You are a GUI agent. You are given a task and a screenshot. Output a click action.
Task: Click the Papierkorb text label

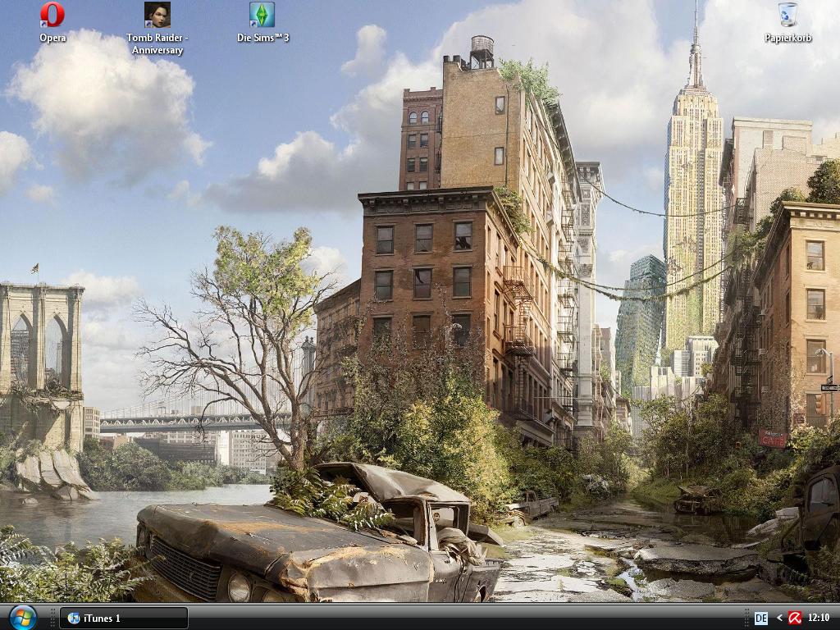[787, 38]
